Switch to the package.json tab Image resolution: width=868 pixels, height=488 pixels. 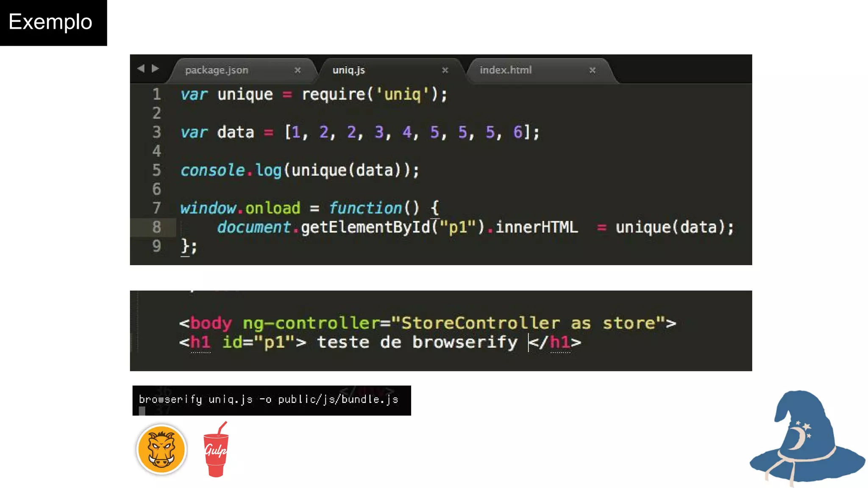[217, 70]
